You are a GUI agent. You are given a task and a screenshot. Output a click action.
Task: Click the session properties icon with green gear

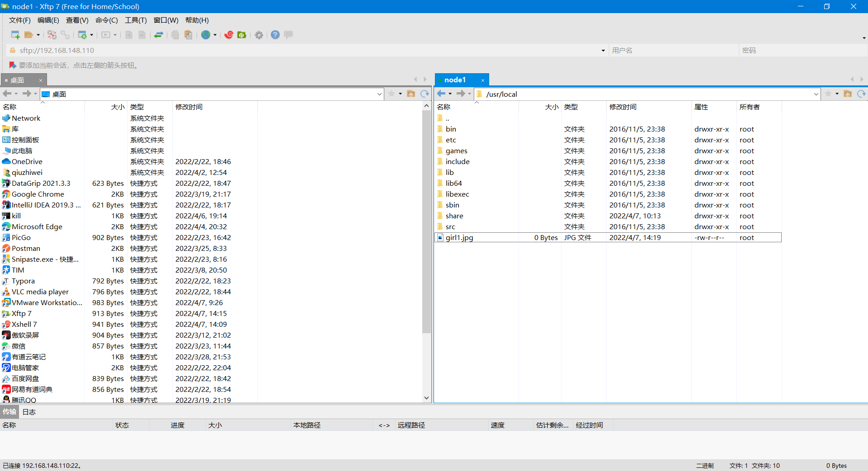pos(82,35)
